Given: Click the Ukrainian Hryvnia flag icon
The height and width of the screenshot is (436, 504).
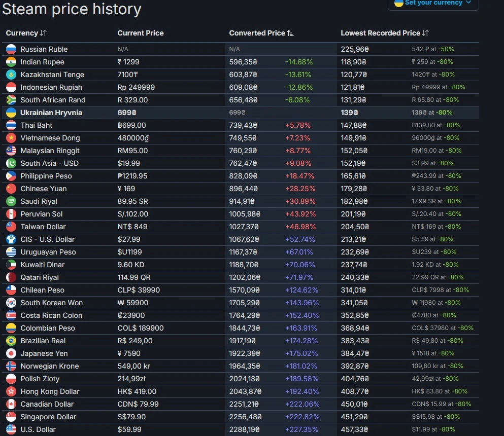Looking at the screenshot, I should coord(11,113).
